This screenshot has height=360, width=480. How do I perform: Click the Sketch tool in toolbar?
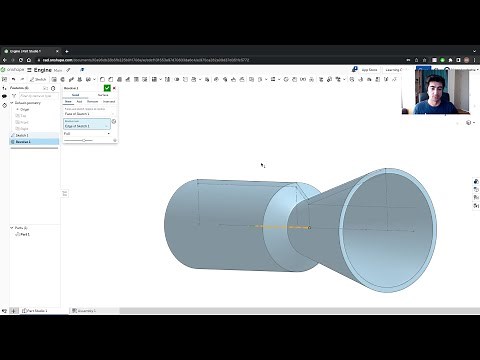coord(38,79)
